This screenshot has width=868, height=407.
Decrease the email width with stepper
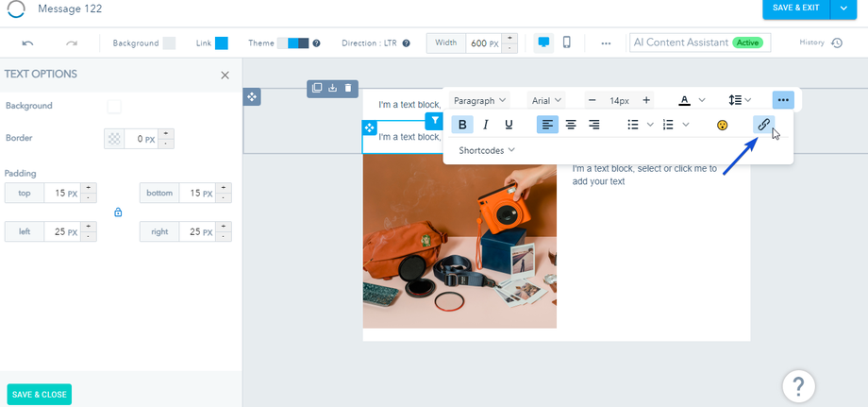509,48
